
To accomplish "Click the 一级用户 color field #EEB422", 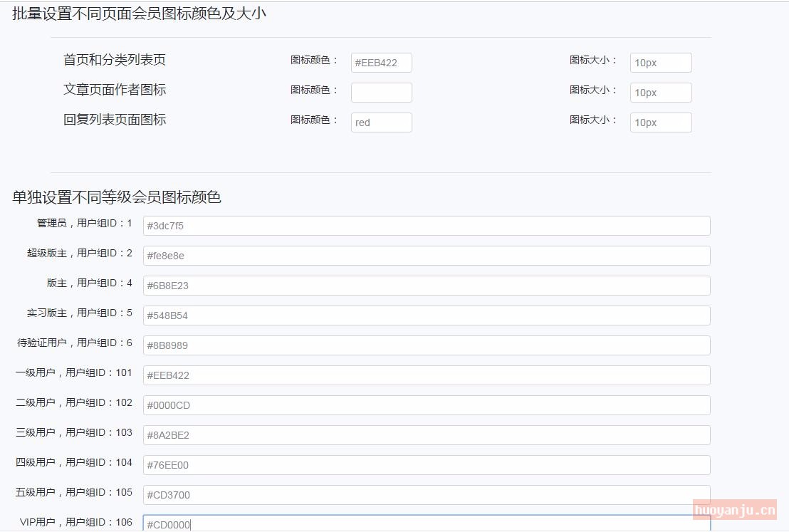I will 426,375.
